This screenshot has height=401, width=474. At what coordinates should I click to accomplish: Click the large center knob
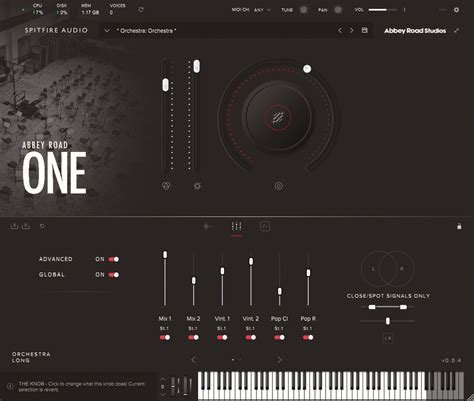(x=278, y=117)
